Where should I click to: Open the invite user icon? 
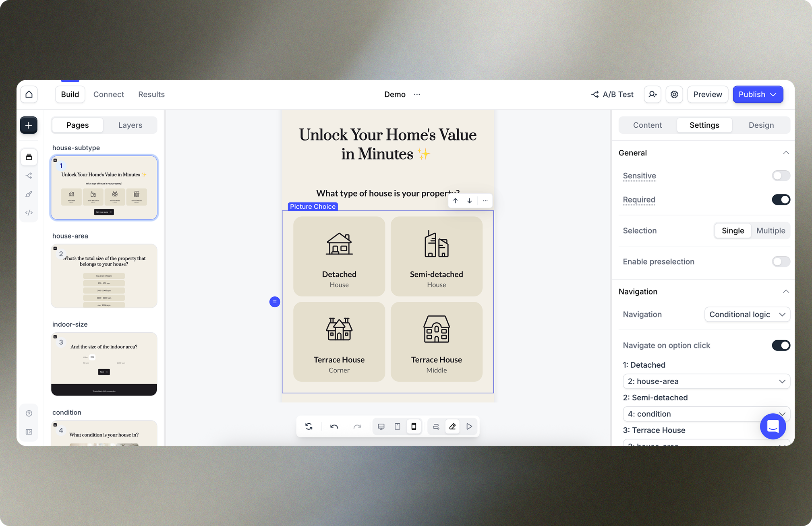click(652, 94)
